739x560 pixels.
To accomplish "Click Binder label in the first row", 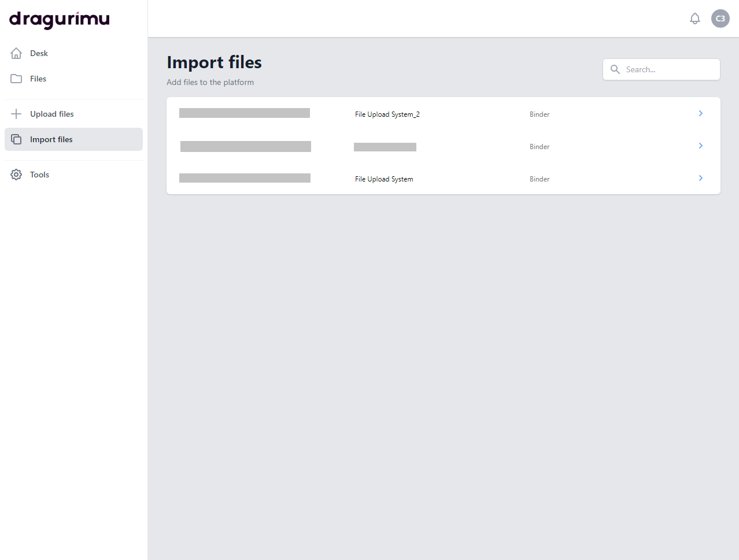I will click(x=539, y=114).
